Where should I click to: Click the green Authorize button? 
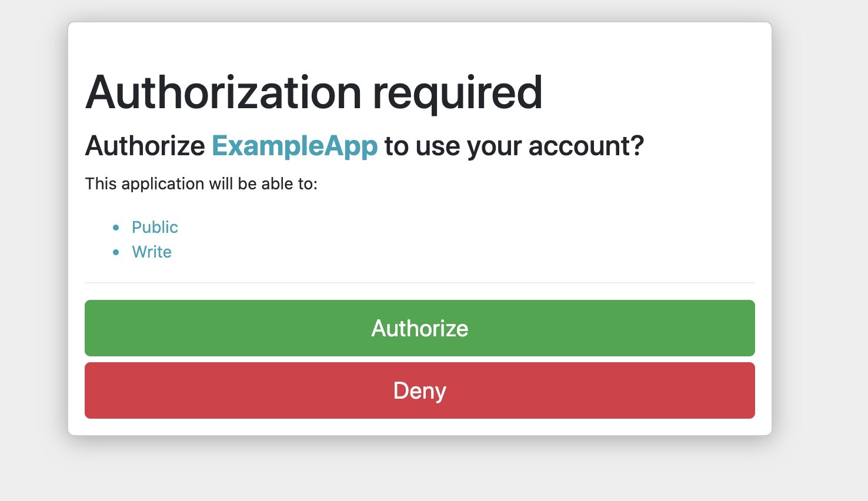(419, 328)
